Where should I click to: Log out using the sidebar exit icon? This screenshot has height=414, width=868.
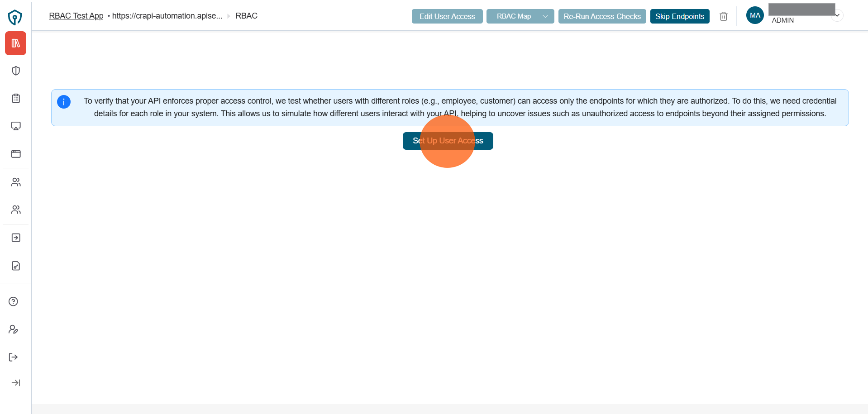pyautogui.click(x=13, y=357)
